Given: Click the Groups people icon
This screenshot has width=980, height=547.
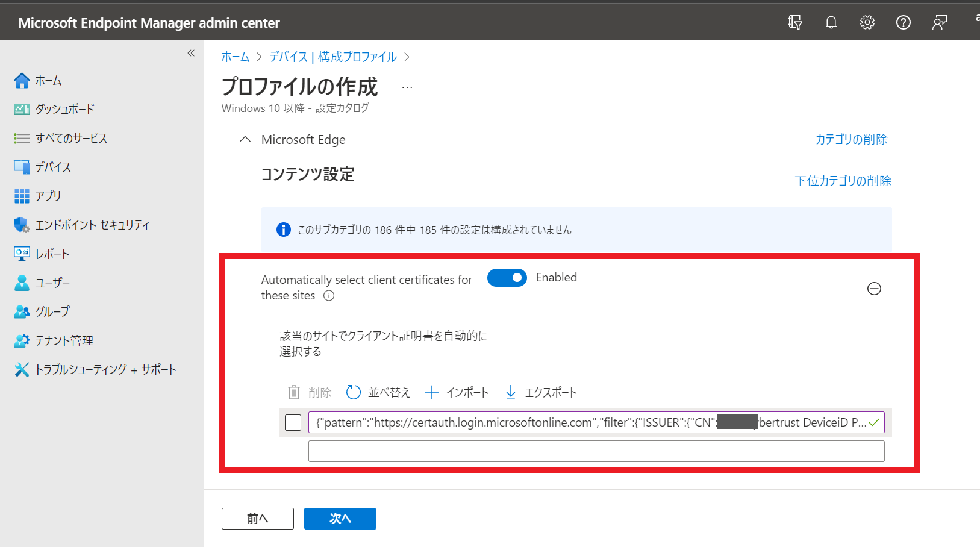Looking at the screenshot, I should (22, 311).
